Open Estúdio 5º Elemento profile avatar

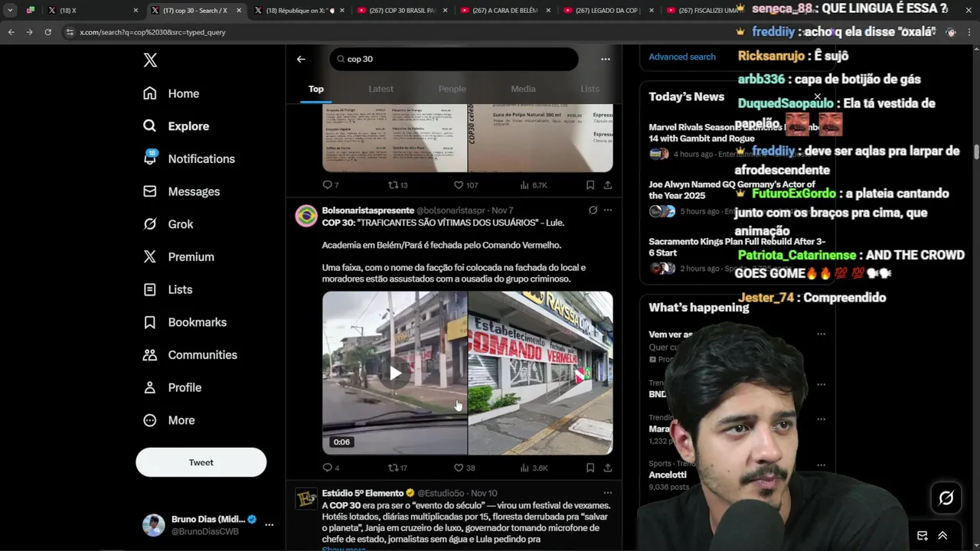[x=306, y=499]
